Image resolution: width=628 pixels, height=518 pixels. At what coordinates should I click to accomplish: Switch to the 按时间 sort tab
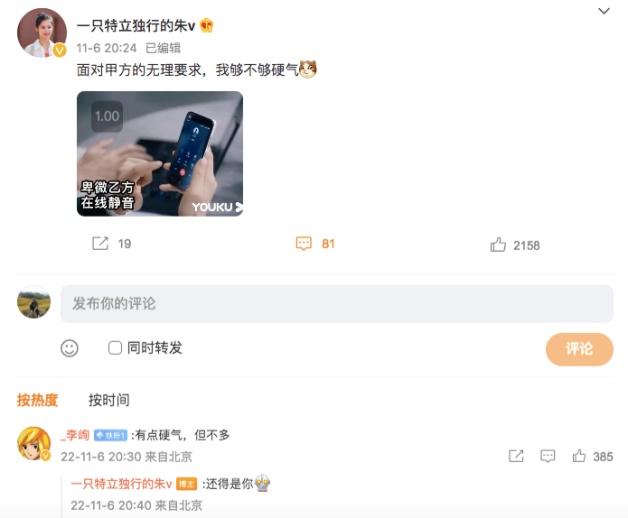(109, 400)
